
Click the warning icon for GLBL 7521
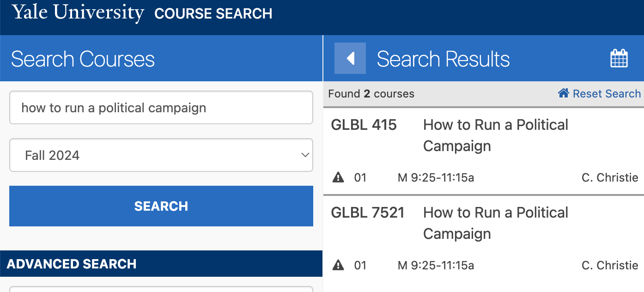(x=338, y=265)
